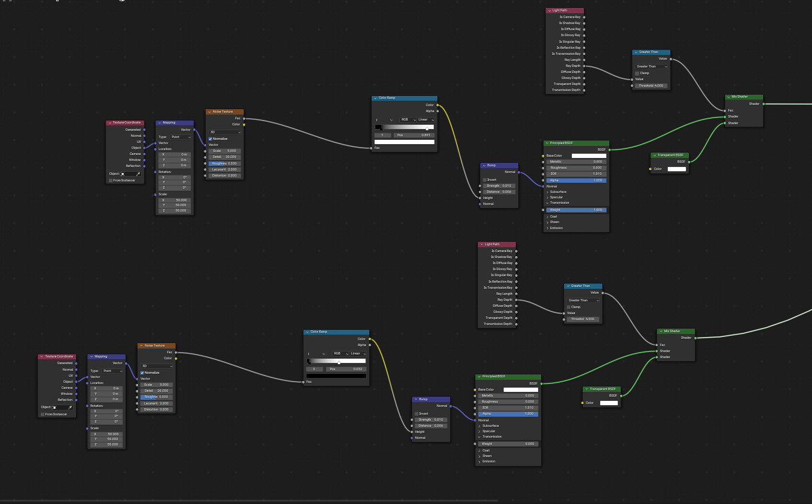Collapse the Color Ramp node showing Pos 0.891

click(x=375, y=98)
